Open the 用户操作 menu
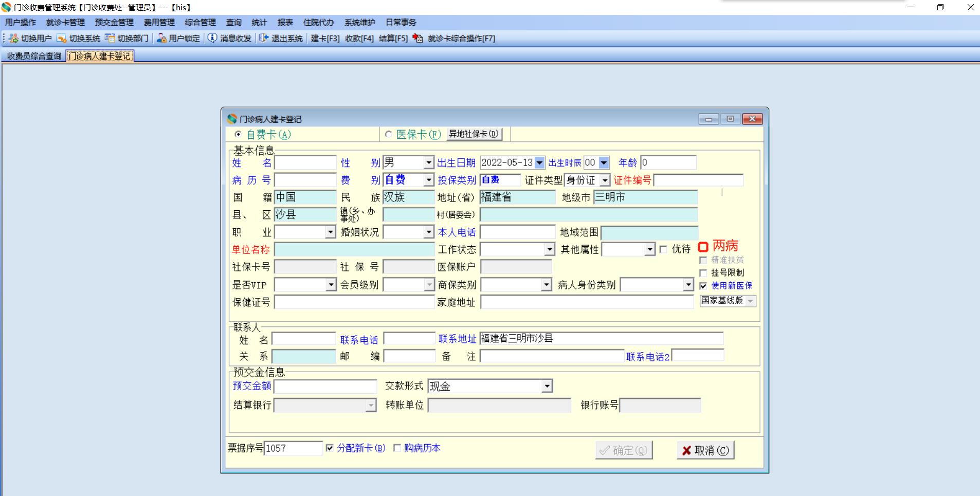The image size is (980, 496). pyautogui.click(x=21, y=23)
